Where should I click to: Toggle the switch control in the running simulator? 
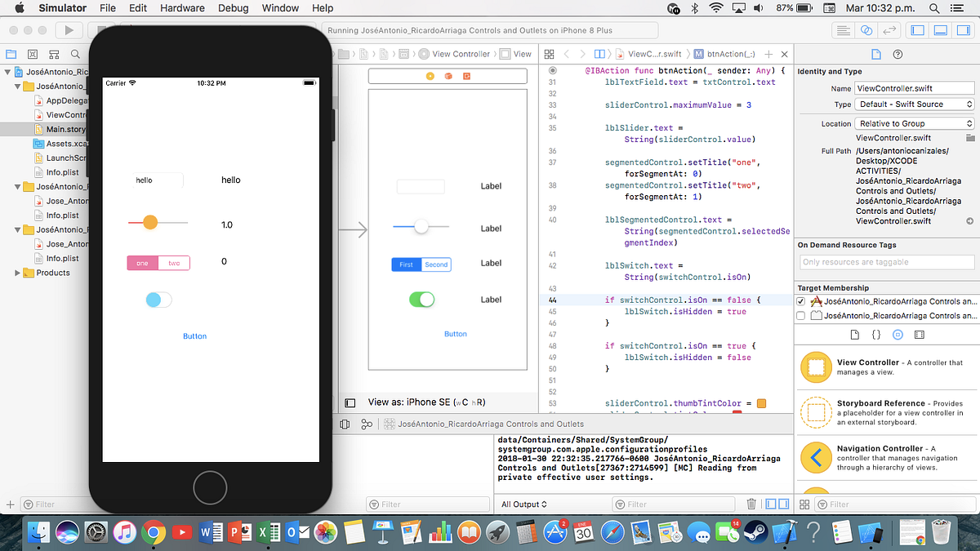pyautogui.click(x=159, y=300)
